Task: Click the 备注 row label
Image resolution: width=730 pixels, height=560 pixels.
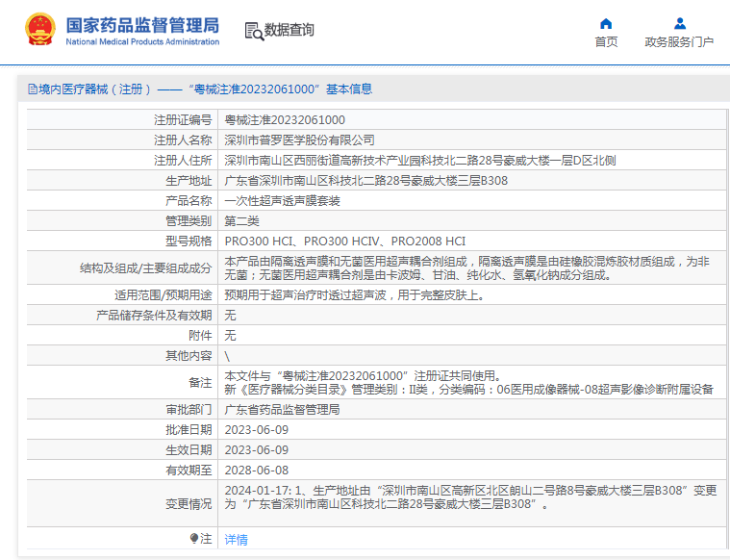Action: (x=200, y=383)
